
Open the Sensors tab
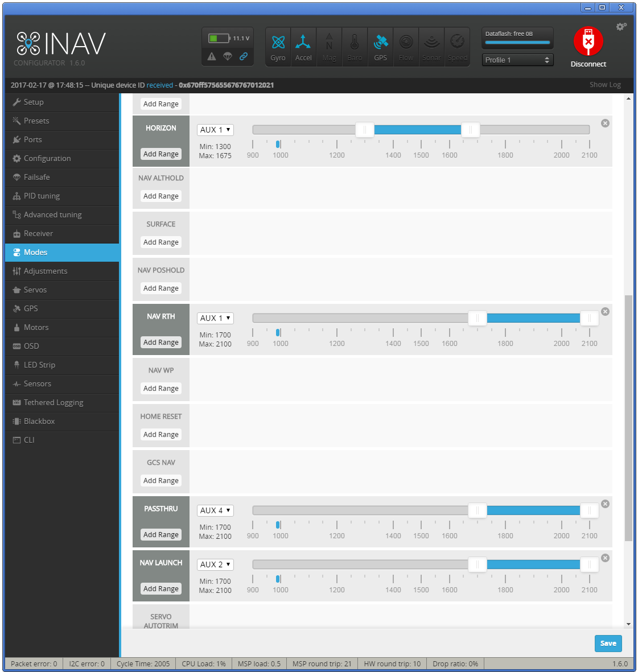62,384
